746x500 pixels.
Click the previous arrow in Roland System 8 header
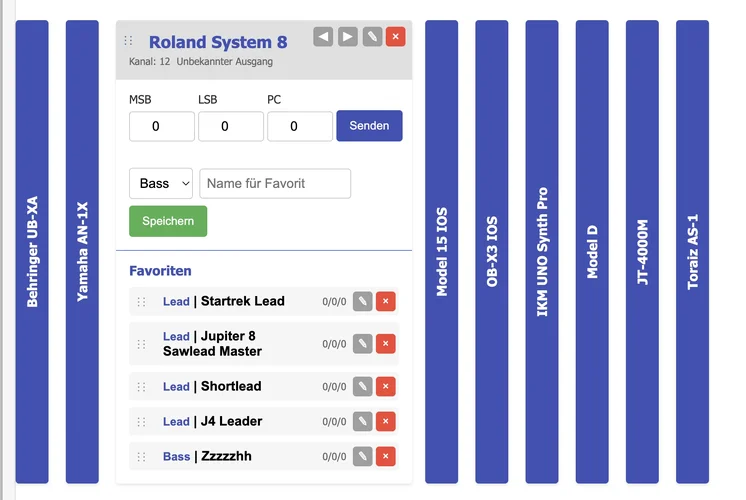(323, 37)
